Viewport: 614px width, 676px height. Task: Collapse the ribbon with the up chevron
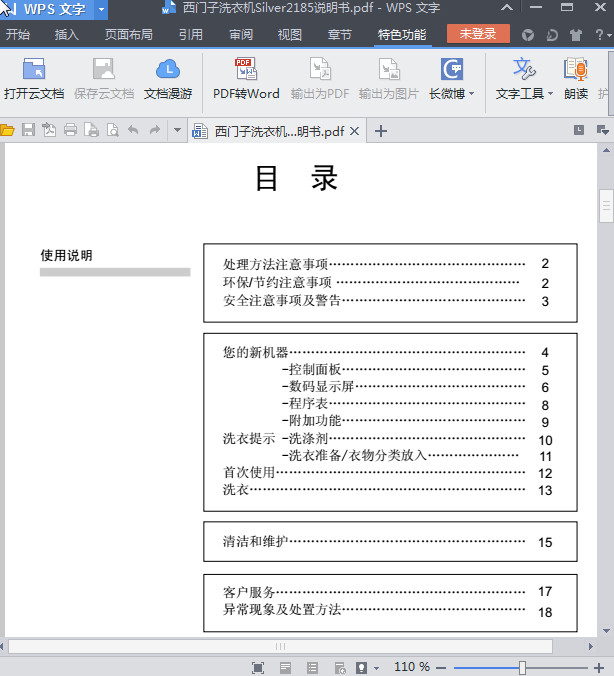click(507, 7)
